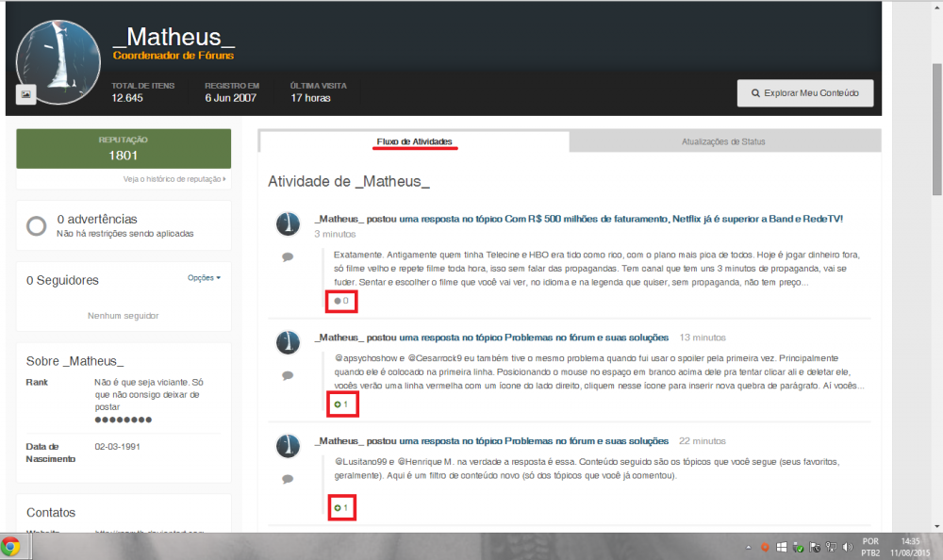The image size is (943, 560).
Task: Expand Veja o histórico de reputação
Action: (174, 179)
